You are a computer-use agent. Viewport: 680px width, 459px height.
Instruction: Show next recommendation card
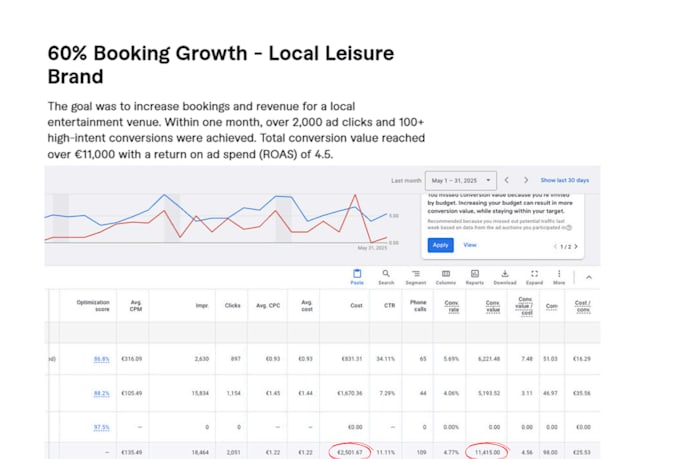[x=576, y=246]
